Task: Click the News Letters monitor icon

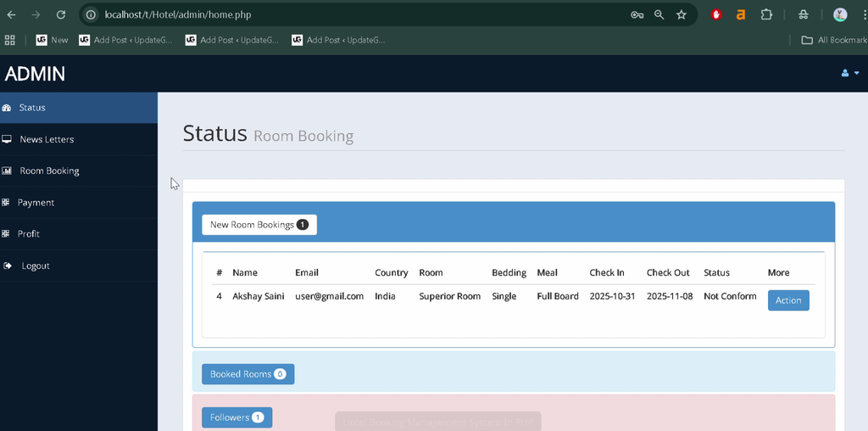Action: click(x=7, y=139)
